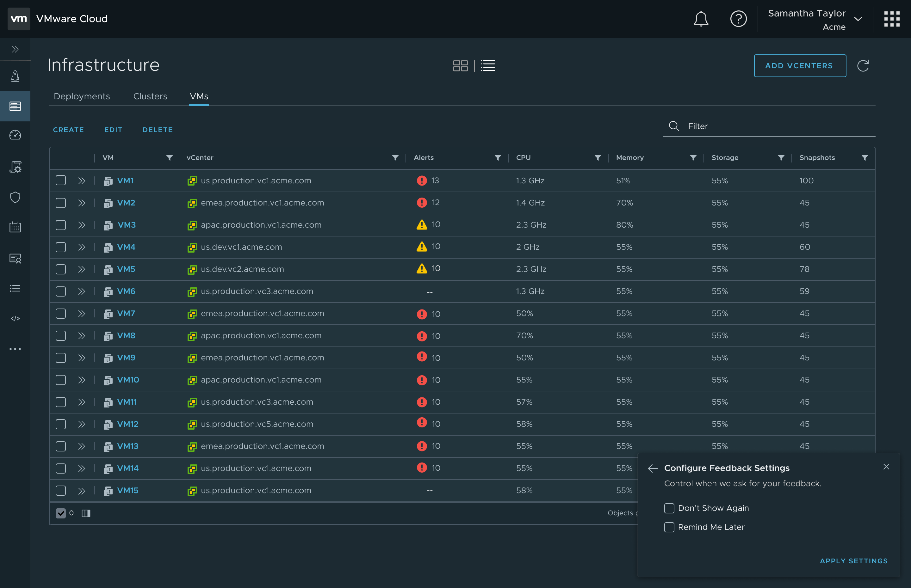
Task: Expand details for VM5 row
Action: [x=81, y=269]
